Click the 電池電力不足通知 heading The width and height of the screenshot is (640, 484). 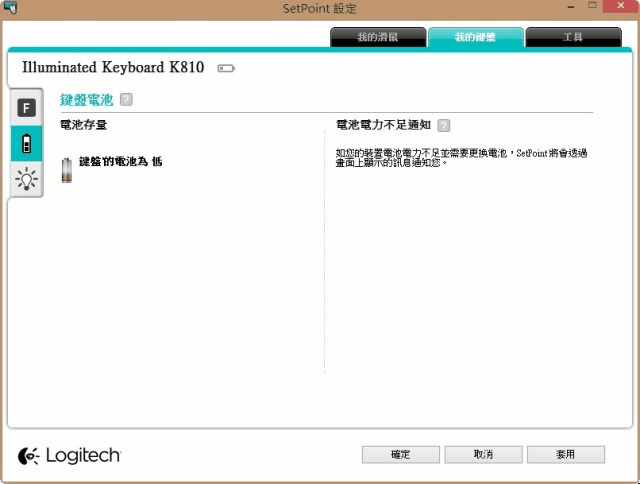tap(383, 124)
